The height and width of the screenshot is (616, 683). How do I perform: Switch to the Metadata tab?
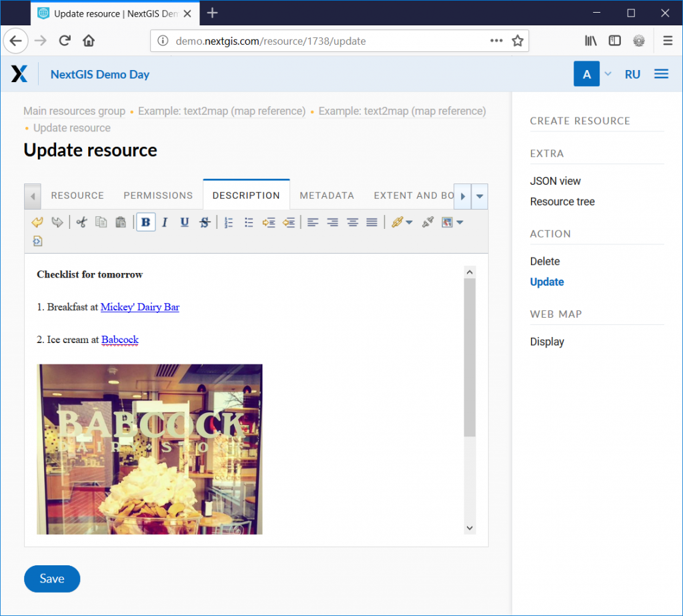(326, 196)
